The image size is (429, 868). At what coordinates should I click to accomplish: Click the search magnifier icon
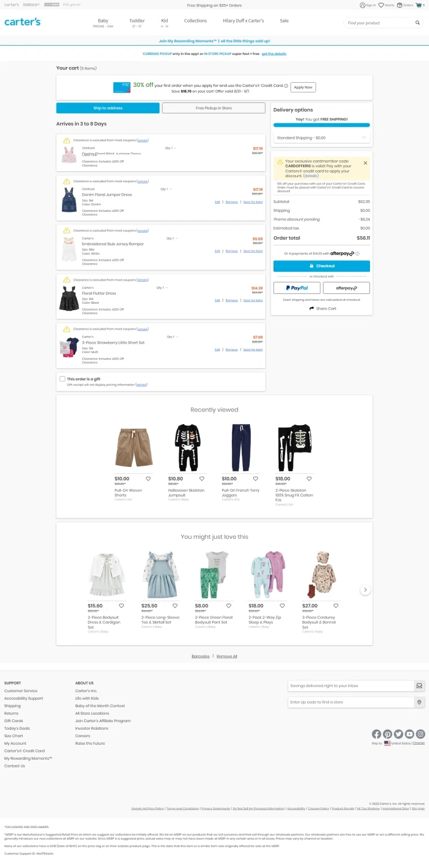(417, 23)
